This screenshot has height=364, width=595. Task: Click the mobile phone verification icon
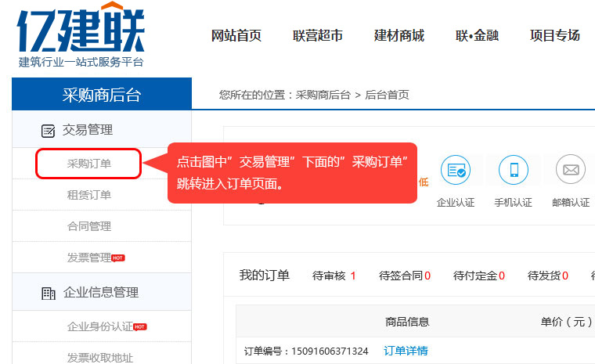(x=513, y=170)
